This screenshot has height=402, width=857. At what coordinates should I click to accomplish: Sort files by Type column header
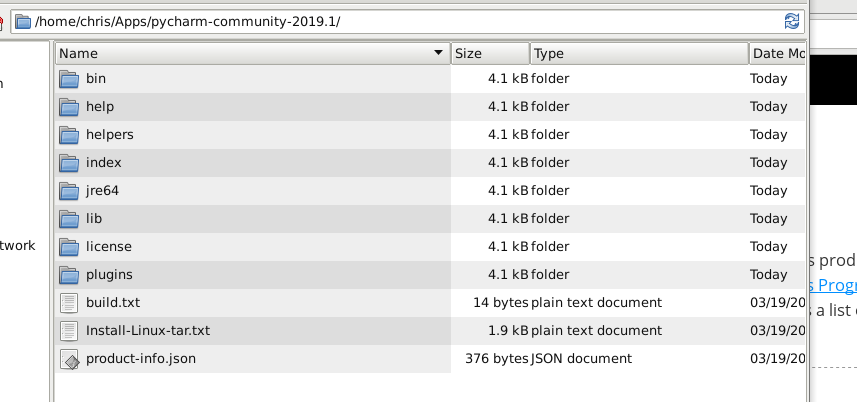(x=639, y=54)
